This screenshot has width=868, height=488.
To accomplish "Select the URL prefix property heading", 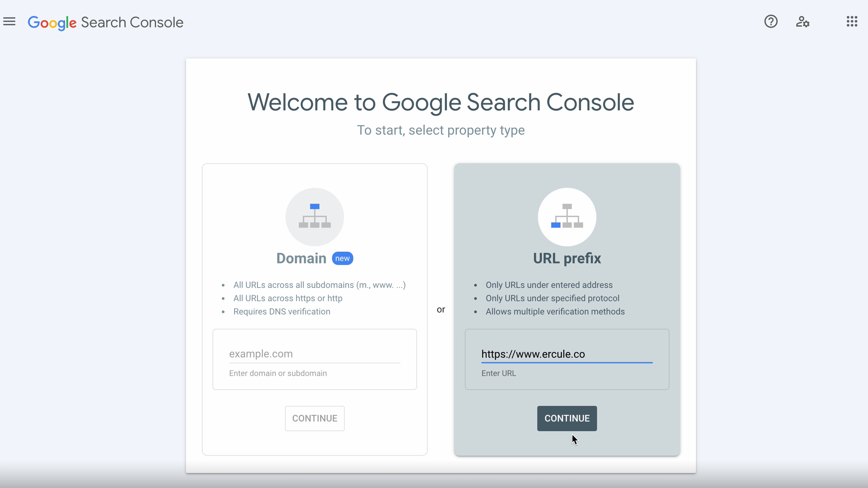I will [567, 258].
